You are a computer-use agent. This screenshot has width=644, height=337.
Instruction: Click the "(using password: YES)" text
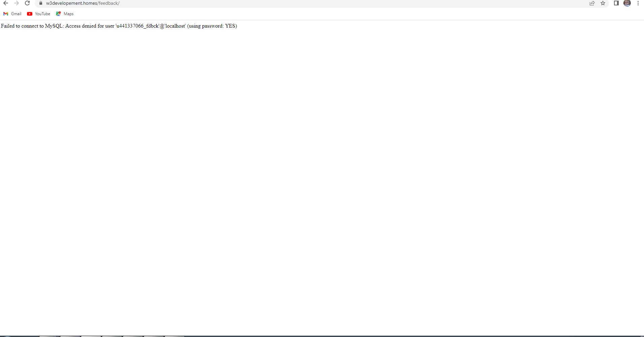click(212, 26)
